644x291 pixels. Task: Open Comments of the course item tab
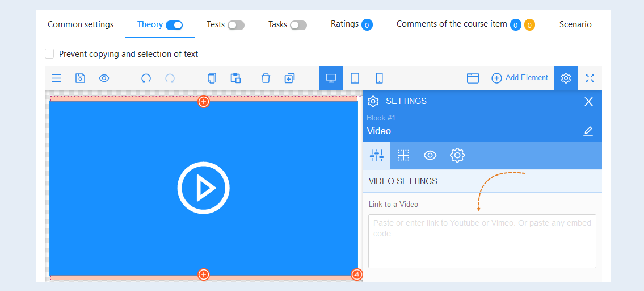click(452, 24)
